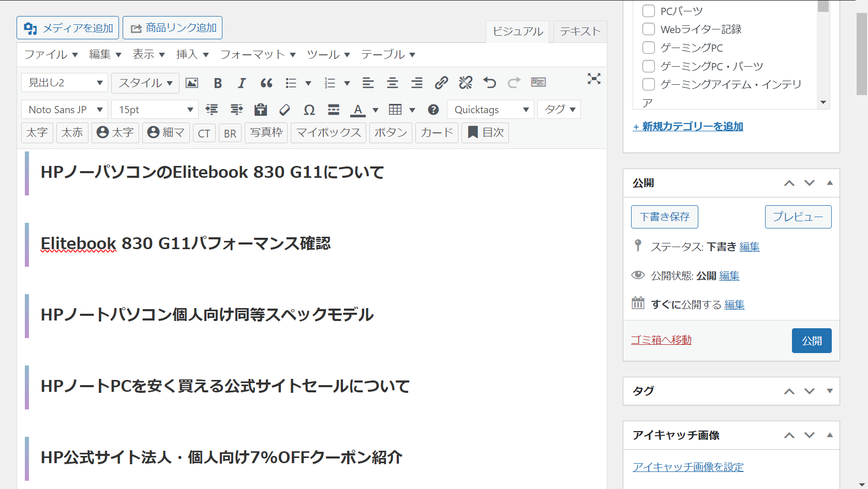Image resolution: width=868 pixels, height=489 pixels.
Task: Insert a special character (omega)
Action: [x=309, y=110]
